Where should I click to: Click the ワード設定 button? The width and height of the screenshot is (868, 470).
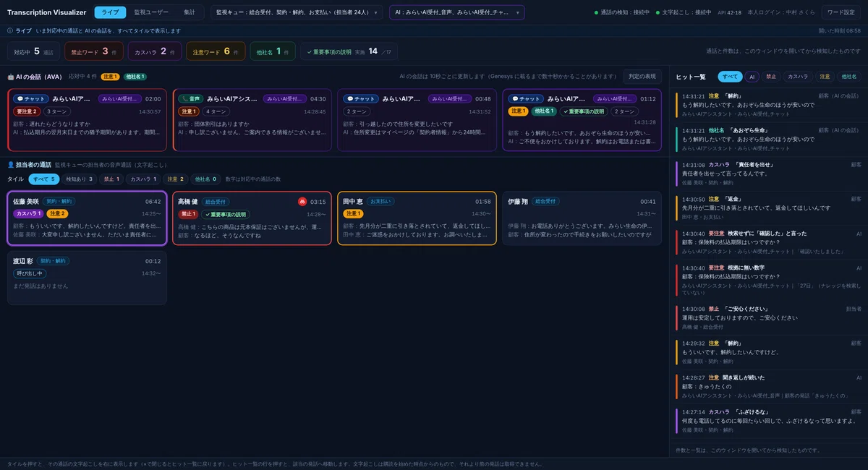pos(841,12)
